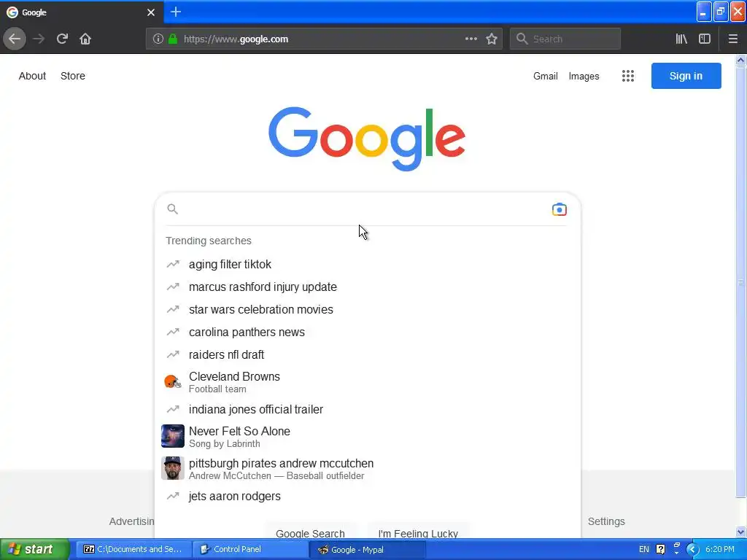
Task: Search by image with camera icon
Action: (x=560, y=209)
